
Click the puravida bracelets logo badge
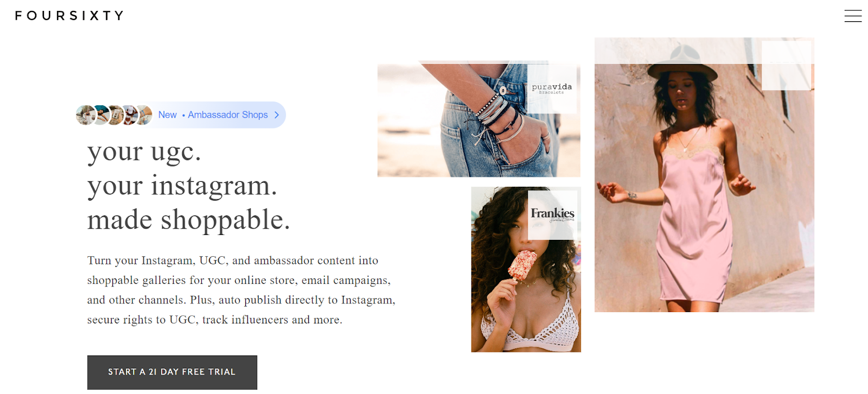[552, 88]
